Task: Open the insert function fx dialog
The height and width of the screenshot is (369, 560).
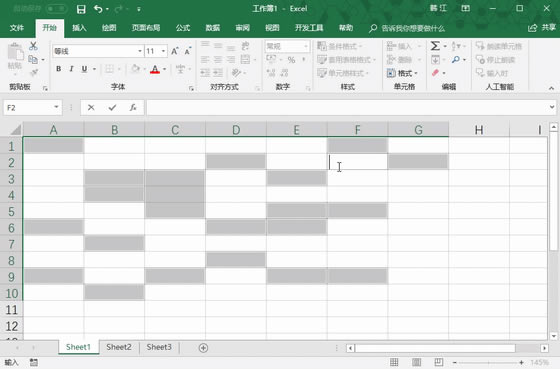Action: click(x=133, y=108)
